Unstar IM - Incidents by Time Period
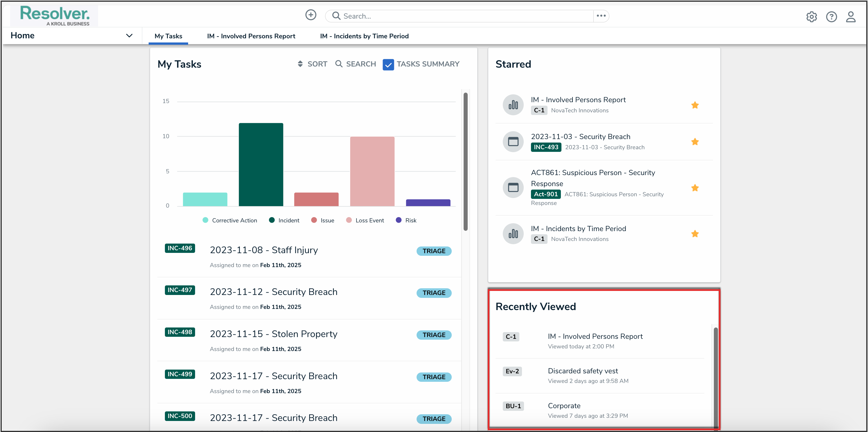 point(694,234)
